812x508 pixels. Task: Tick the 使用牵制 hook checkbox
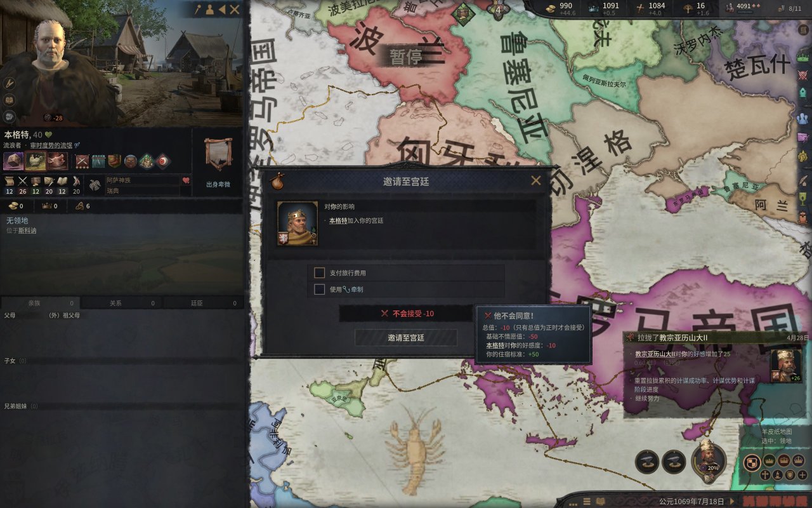click(320, 290)
